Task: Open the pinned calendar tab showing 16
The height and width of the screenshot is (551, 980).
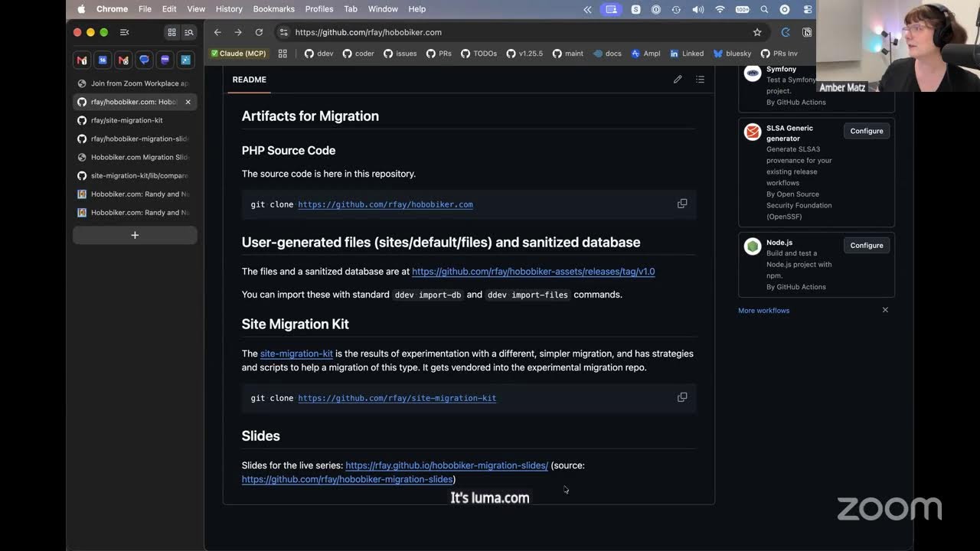Action: [x=103, y=60]
